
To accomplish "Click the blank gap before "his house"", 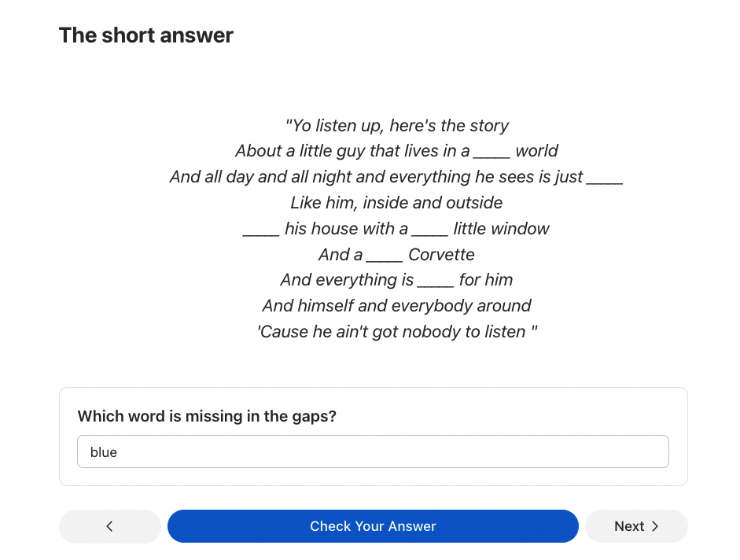I will click(x=261, y=230).
